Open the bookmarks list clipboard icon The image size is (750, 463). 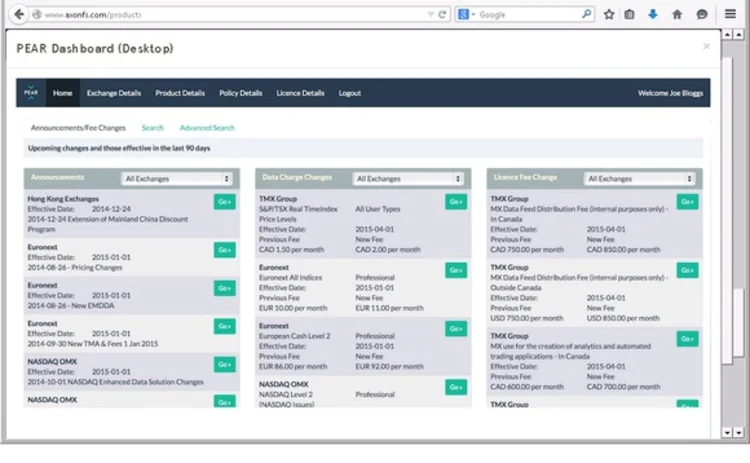tap(629, 14)
